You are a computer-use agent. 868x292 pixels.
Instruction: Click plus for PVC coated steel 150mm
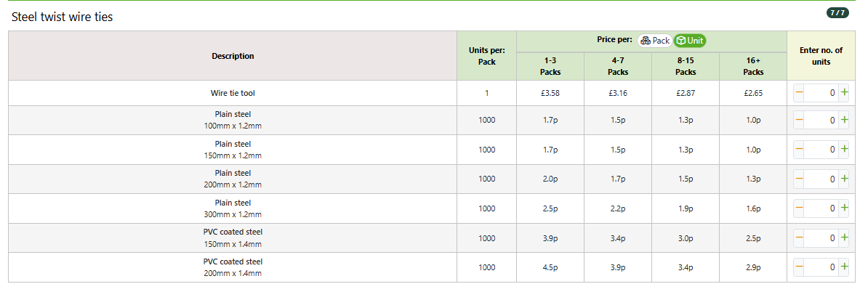coord(843,238)
